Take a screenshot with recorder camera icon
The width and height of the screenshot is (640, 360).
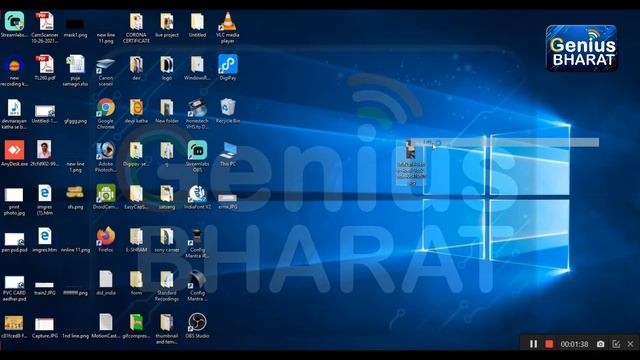(x=600, y=344)
